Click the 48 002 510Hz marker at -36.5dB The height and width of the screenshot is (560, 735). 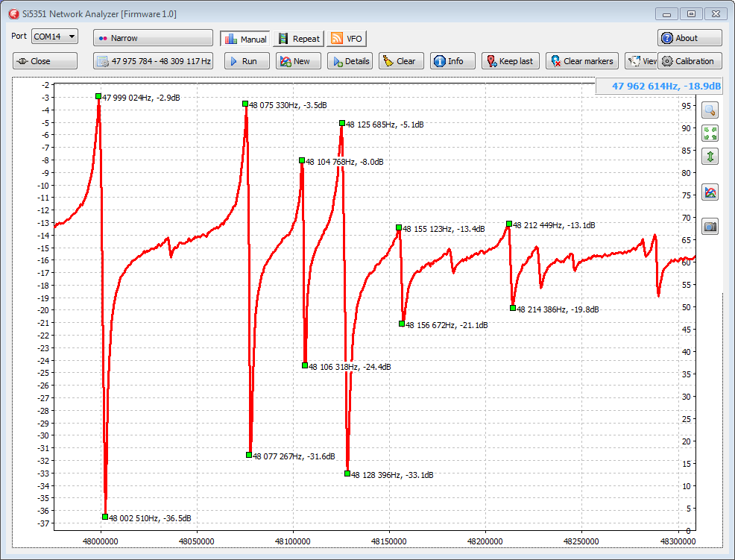(105, 516)
